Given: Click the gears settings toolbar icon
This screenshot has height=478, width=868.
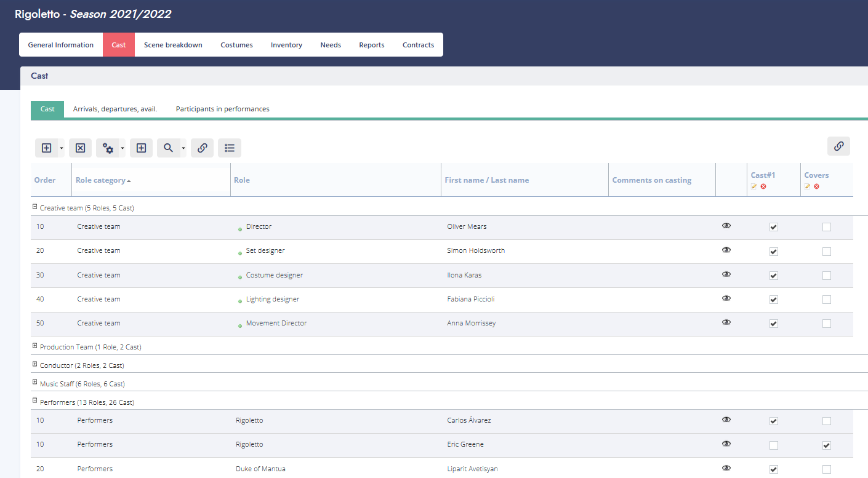Looking at the screenshot, I should click(108, 148).
